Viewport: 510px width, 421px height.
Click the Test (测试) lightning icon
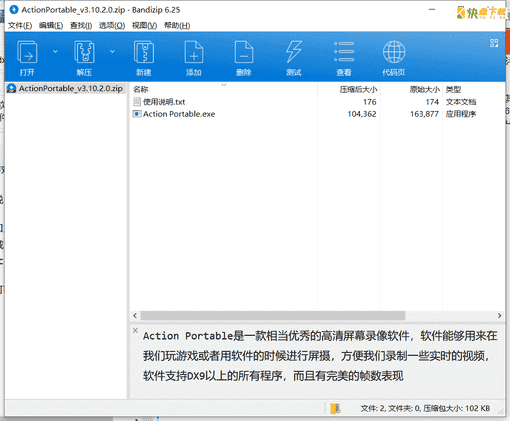[294, 52]
